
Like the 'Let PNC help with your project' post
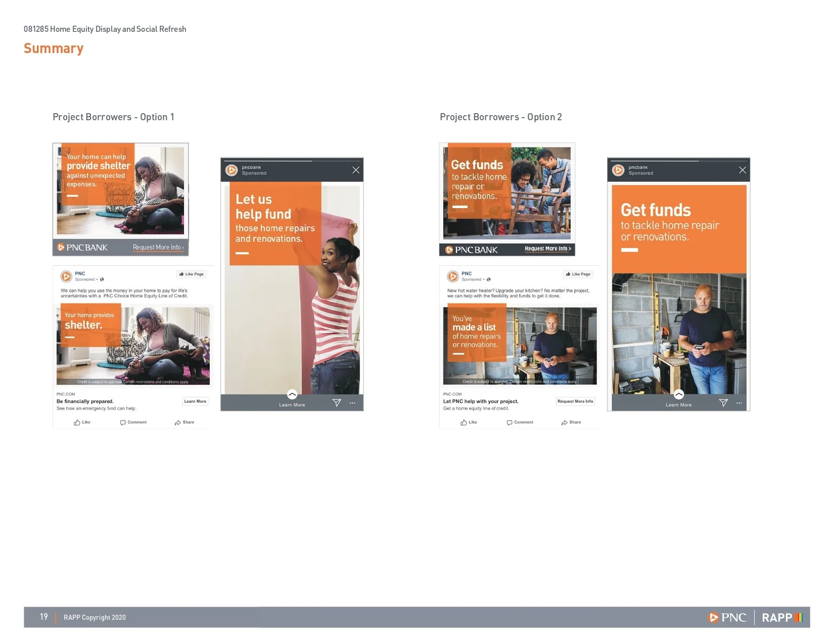coord(469,422)
